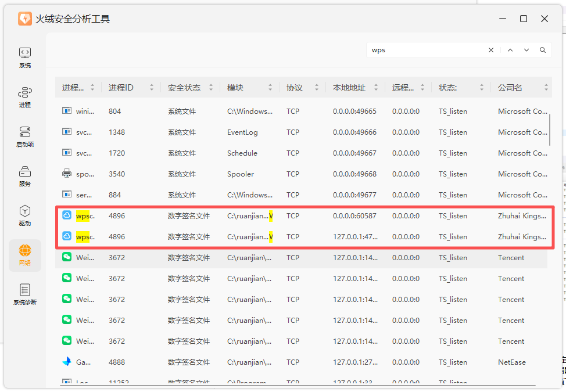Select the EventLog module cell
The height and width of the screenshot is (392, 566).
242,132
